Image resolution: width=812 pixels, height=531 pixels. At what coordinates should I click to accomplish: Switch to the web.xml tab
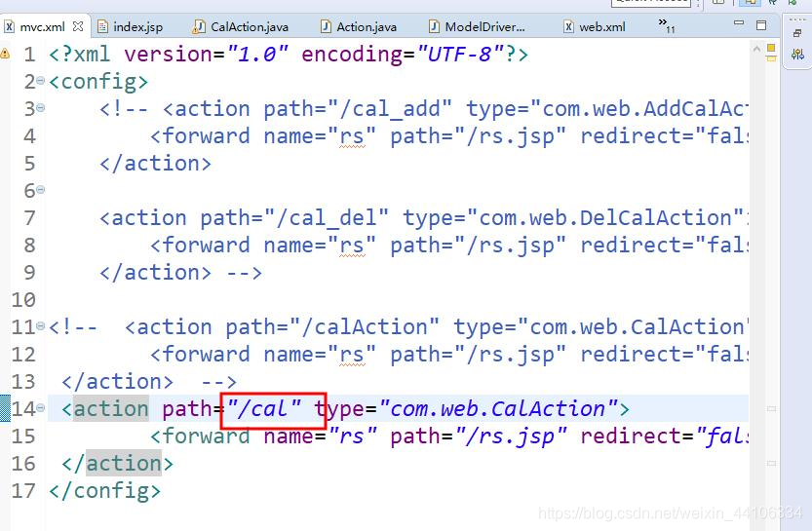tap(595, 27)
